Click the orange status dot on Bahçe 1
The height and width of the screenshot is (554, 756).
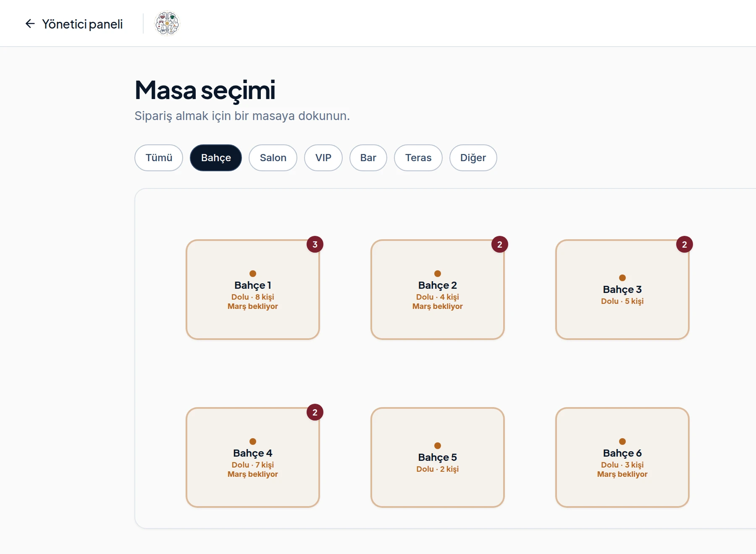point(253,274)
